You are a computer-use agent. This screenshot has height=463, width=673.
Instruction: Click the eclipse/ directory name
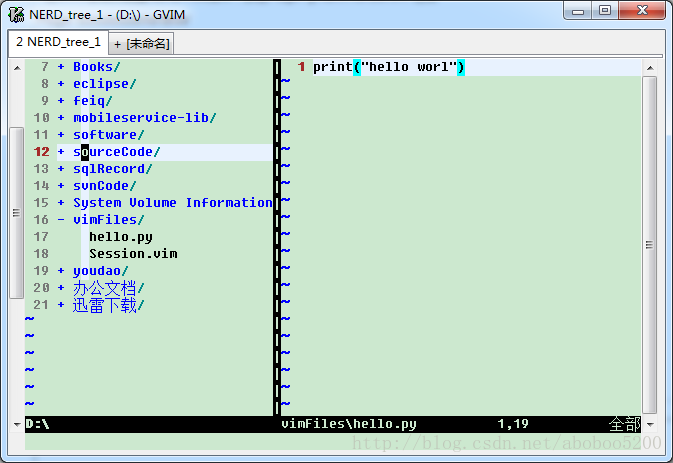click(105, 84)
